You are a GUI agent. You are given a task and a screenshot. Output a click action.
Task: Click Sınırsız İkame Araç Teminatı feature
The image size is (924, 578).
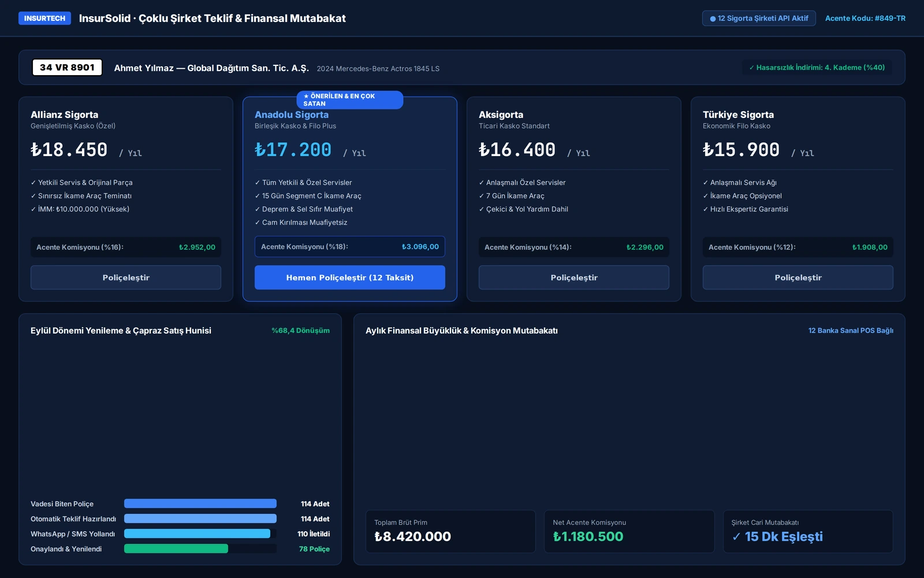pyautogui.click(x=81, y=196)
